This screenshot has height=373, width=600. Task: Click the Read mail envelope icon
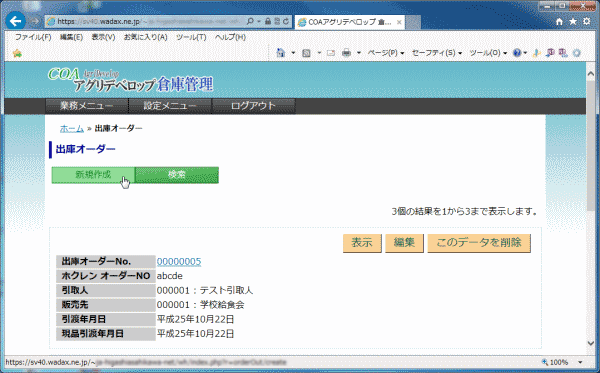[x=331, y=53]
